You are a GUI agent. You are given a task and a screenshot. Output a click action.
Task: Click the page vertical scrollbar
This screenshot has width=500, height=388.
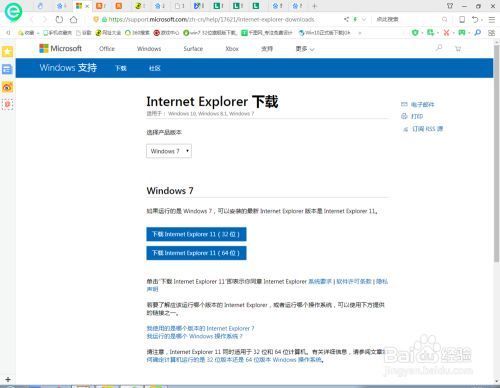pyautogui.click(x=497, y=152)
